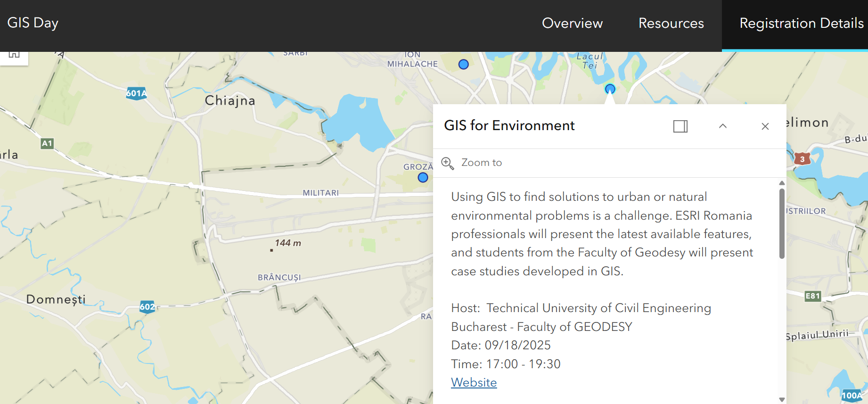
Task: Dock the GIS for Environment popup
Action: point(680,126)
